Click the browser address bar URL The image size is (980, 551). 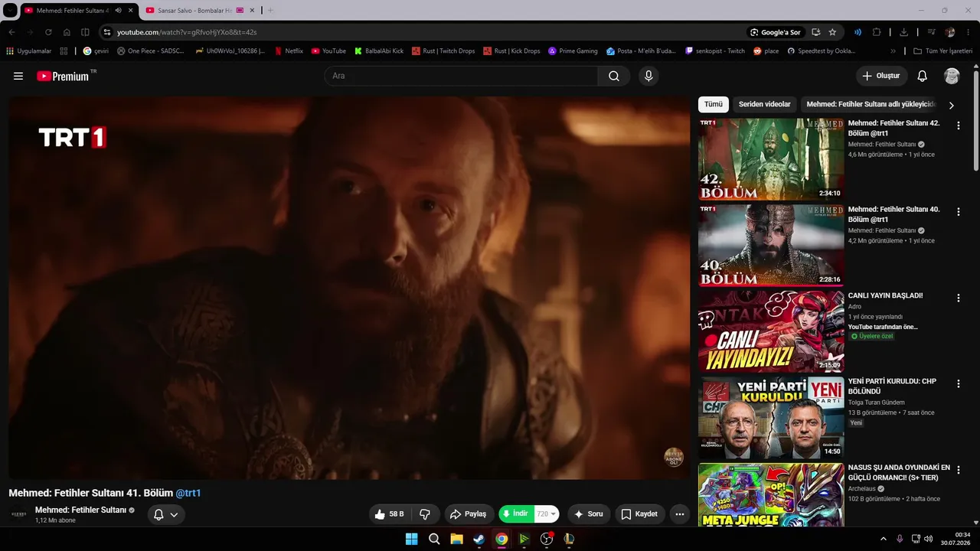187,32
